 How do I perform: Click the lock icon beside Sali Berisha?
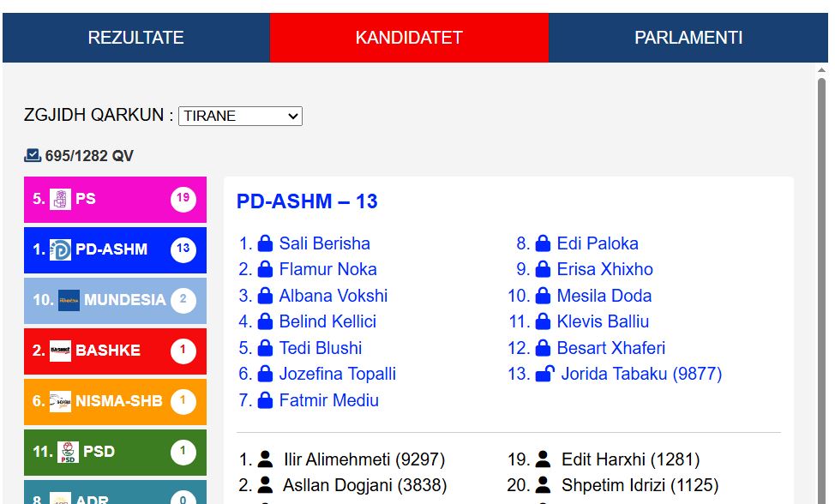(266, 243)
